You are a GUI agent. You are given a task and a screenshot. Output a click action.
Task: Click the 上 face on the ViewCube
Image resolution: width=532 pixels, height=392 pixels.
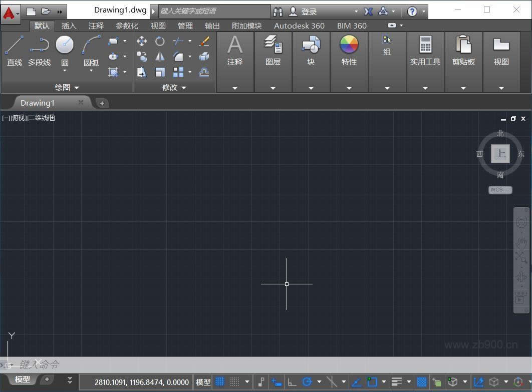coord(500,154)
